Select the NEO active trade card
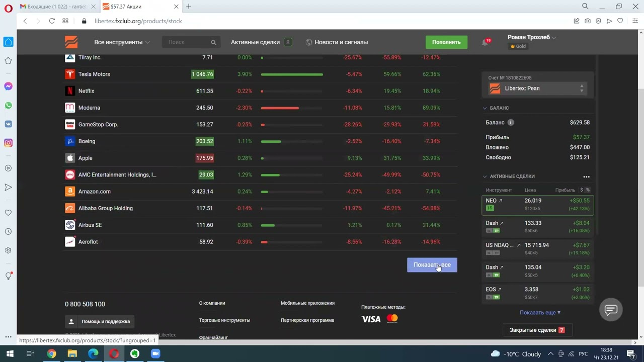Viewport: 644px width, 362px height. [537, 205]
